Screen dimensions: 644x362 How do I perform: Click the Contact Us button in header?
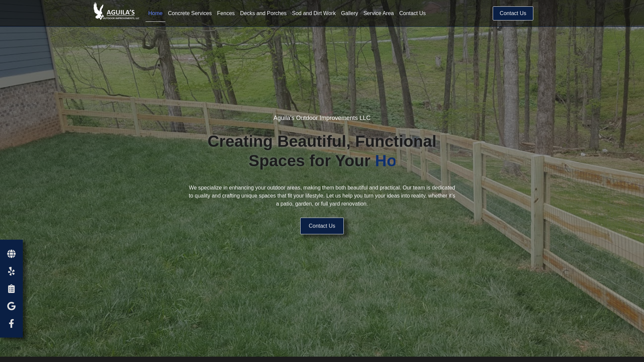513,13
